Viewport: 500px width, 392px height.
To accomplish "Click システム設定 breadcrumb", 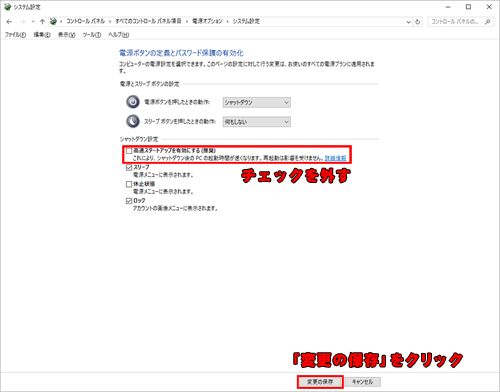I will (246, 21).
